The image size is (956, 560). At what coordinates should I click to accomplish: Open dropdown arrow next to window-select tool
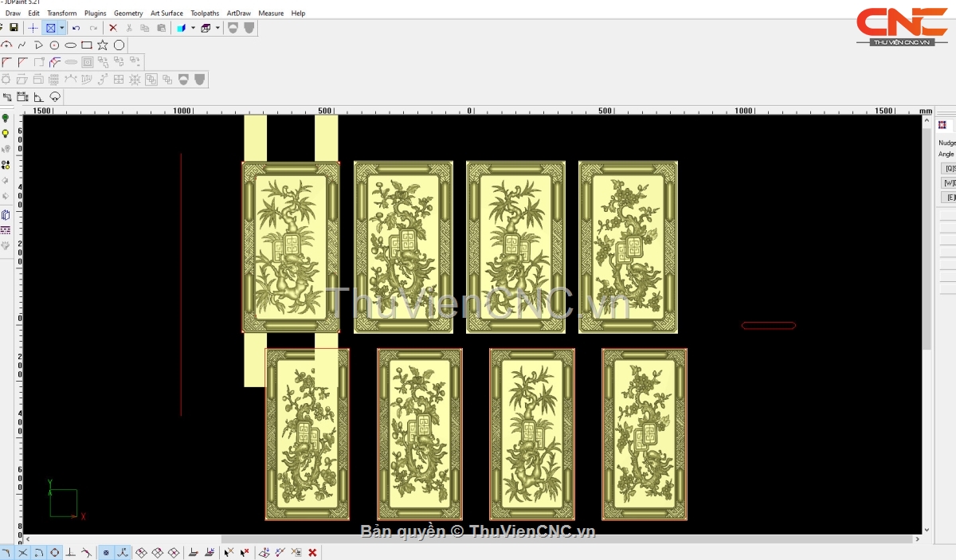click(x=61, y=28)
